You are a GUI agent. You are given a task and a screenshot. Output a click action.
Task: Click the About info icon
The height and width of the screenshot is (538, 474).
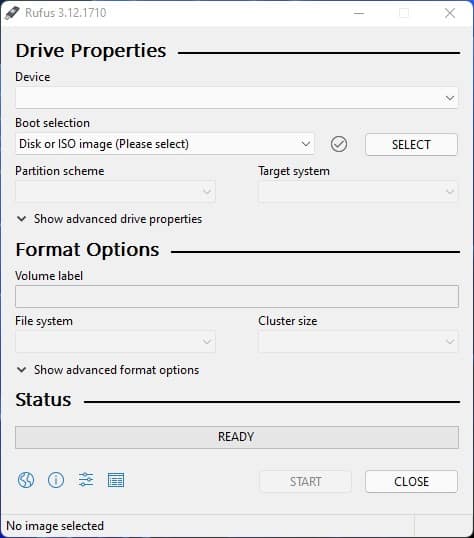[x=56, y=480]
